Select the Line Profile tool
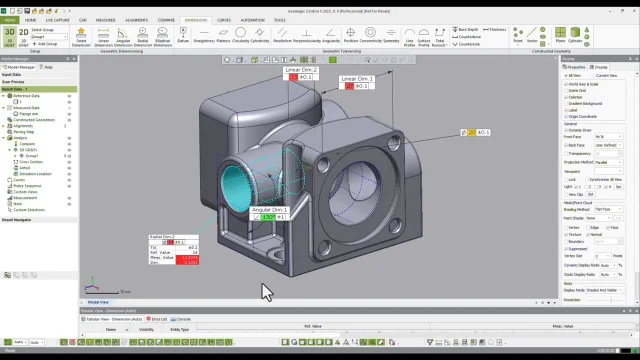640x360 pixels. click(x=409, y=37)
